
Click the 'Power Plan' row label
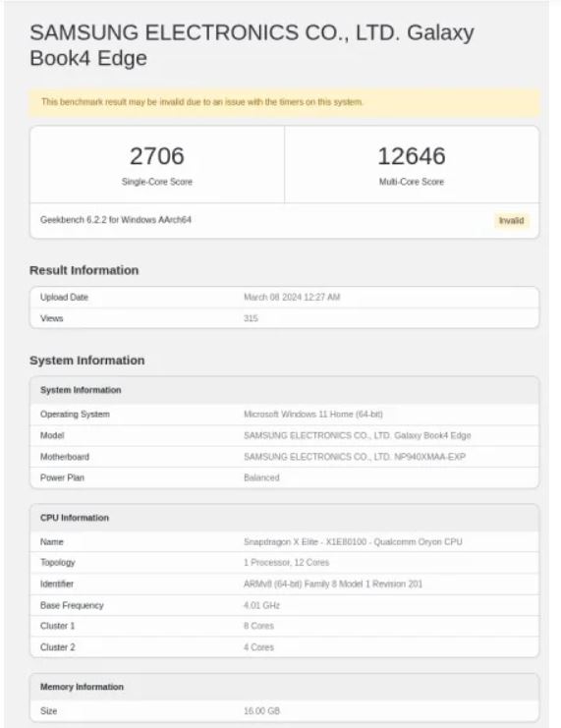coord(62,477)
